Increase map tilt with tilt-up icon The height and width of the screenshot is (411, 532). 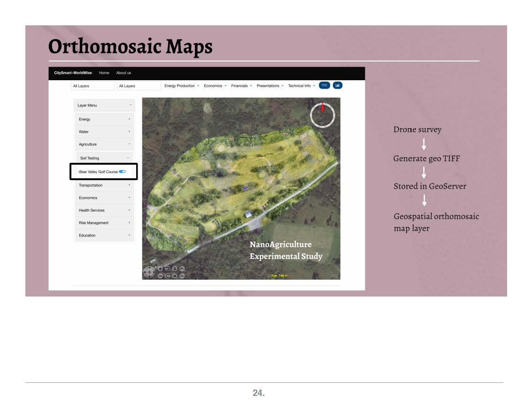[175, 269]
